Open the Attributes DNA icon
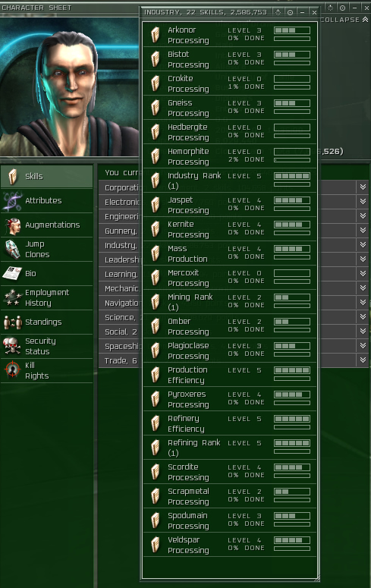 (12, 201)
